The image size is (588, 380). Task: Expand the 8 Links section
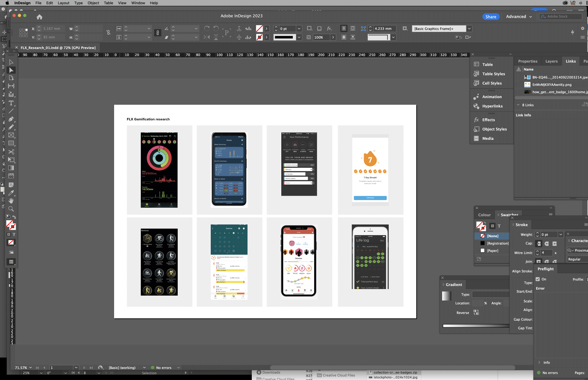(518, 105)
